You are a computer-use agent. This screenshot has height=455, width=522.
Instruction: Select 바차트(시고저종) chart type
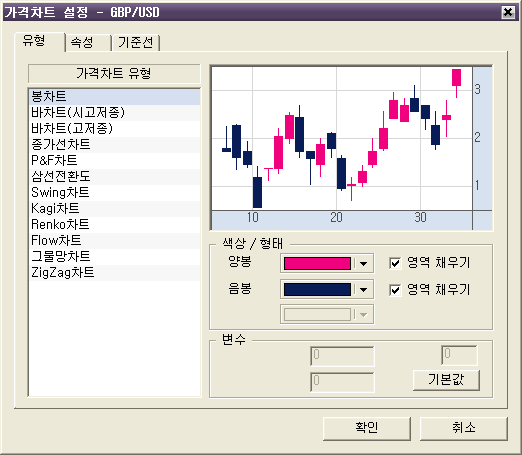(x=115, y=113)
